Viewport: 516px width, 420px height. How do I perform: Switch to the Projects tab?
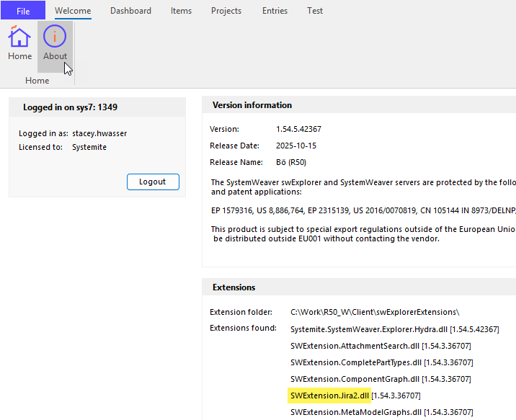pos(226,11)
